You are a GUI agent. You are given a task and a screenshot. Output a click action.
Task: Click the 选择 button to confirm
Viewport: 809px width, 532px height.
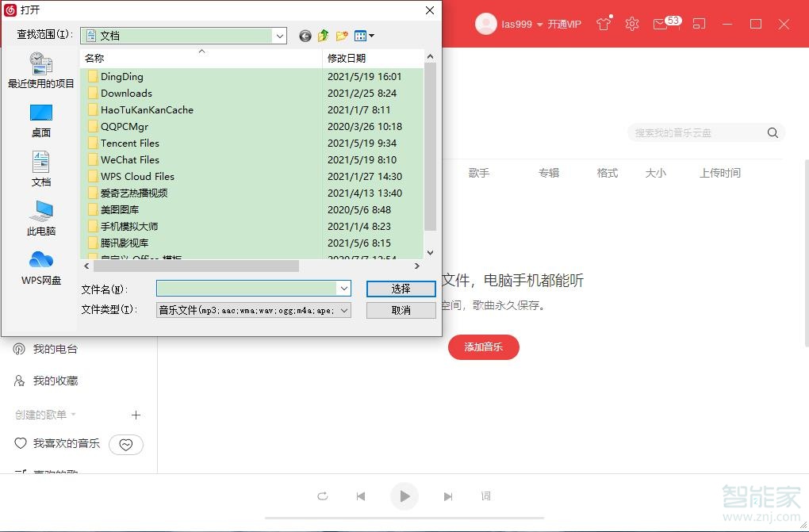click(401, 289)
